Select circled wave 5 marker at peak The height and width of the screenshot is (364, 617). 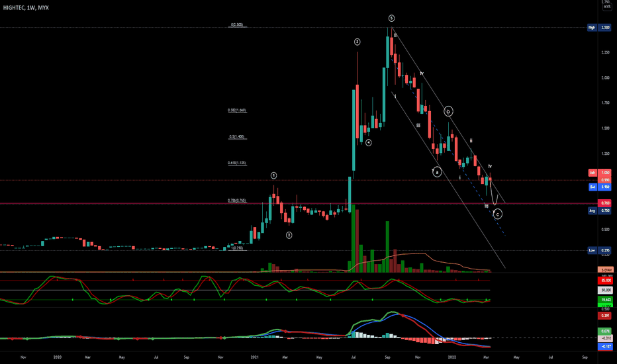(x=391, y=18)
